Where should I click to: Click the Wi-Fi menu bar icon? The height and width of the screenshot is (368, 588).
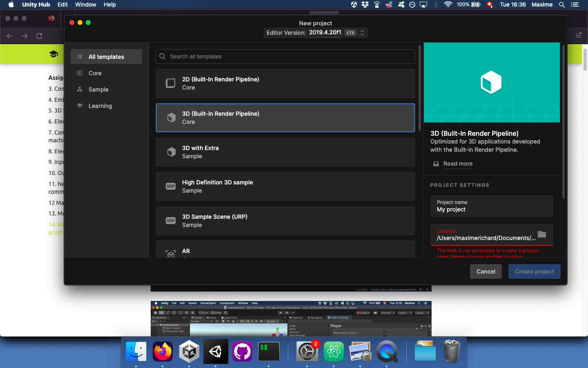(448, 4)
